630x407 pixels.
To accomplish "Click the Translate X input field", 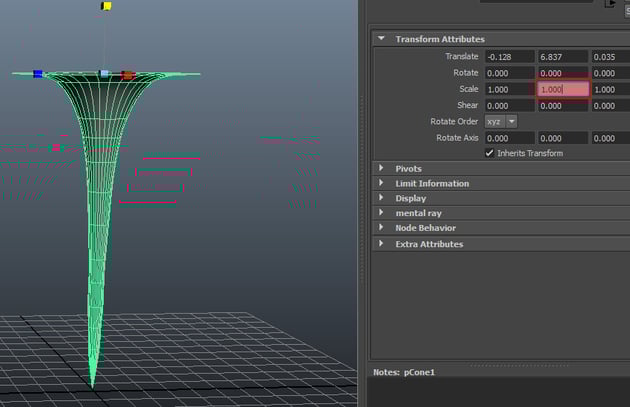I will [x=508, y=57].
